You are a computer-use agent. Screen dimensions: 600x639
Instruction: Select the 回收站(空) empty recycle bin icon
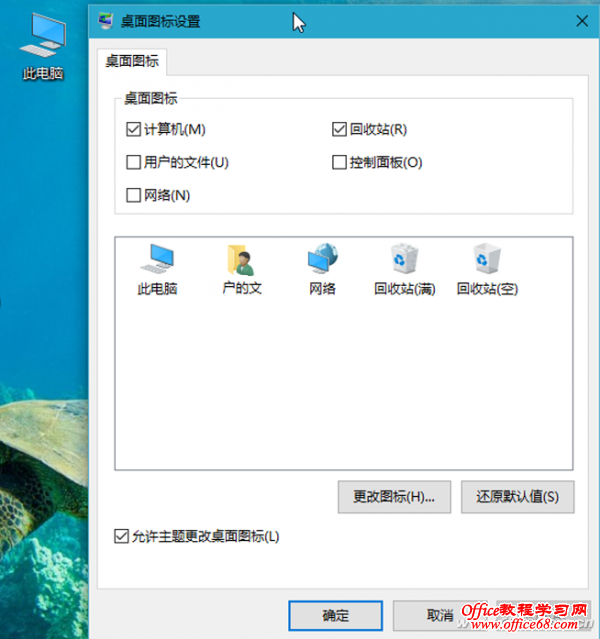[x=487, y=269]
